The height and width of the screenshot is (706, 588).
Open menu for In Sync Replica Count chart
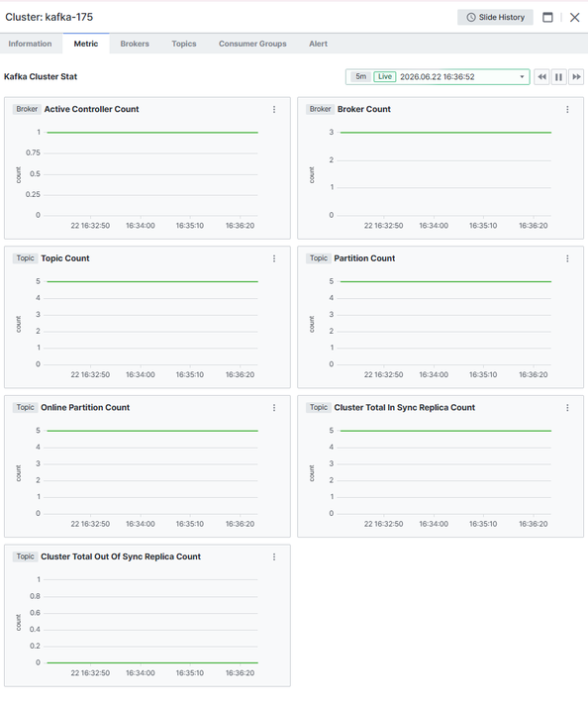click(567, 408)
